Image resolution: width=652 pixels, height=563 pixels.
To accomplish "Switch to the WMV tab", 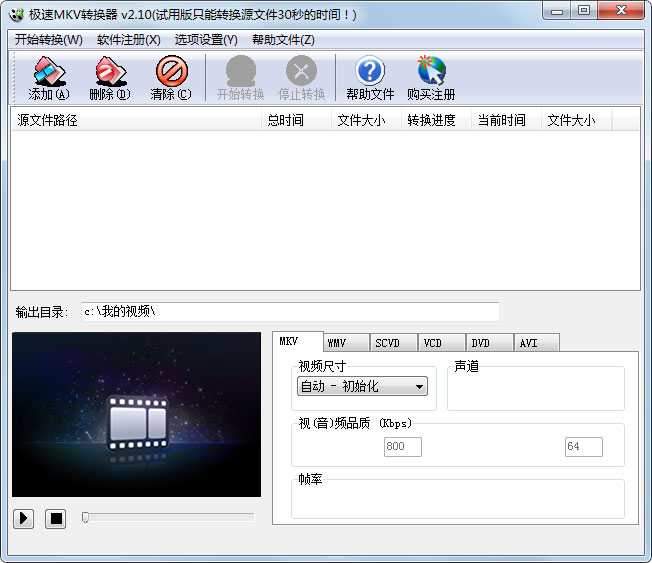I will [346, 343].
